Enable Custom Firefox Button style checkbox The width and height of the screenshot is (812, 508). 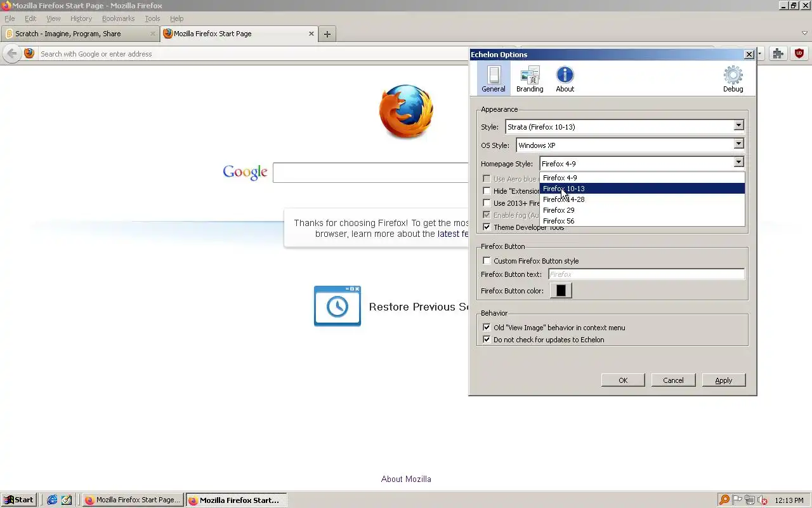point(487,261)
